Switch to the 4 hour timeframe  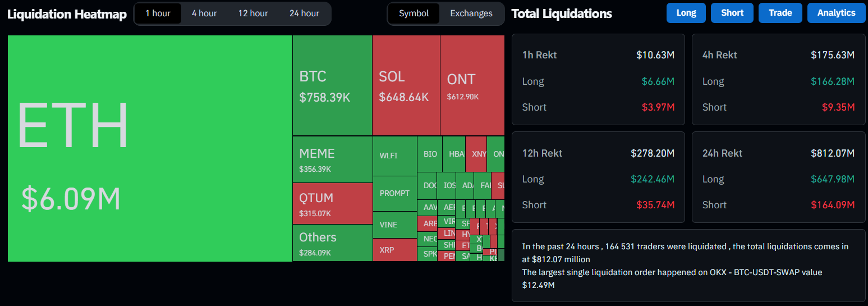point(204,13)
